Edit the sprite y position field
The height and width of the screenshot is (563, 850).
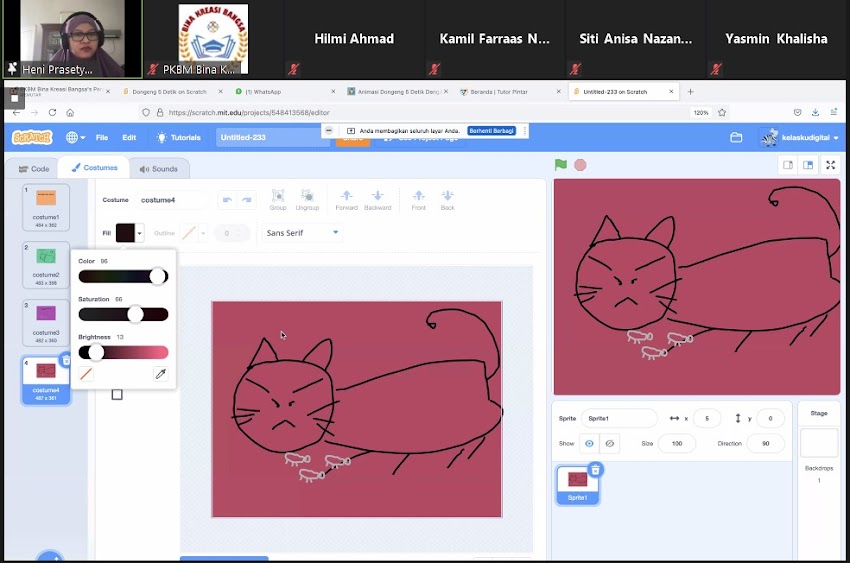click(x=770, y=418)
